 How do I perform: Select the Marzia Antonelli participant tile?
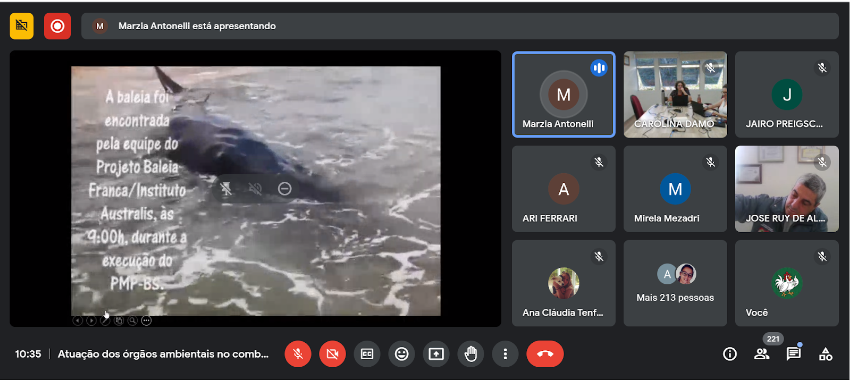[x=564, y=95]
